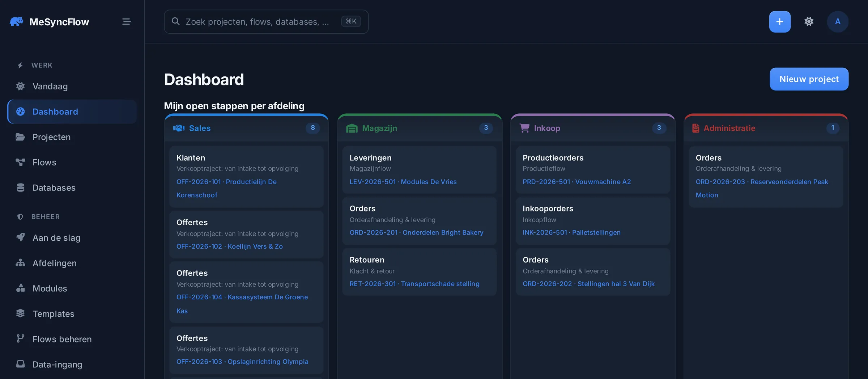Open link OFF-2026-103 Opslaginrichting Olympia
Image resolution: width=868 pixels, height=379 pixels.
click(242, 362)
